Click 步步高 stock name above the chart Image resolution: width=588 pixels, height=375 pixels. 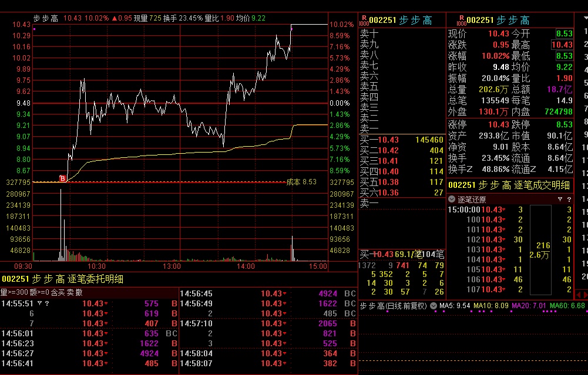click(x=46, y=18)
